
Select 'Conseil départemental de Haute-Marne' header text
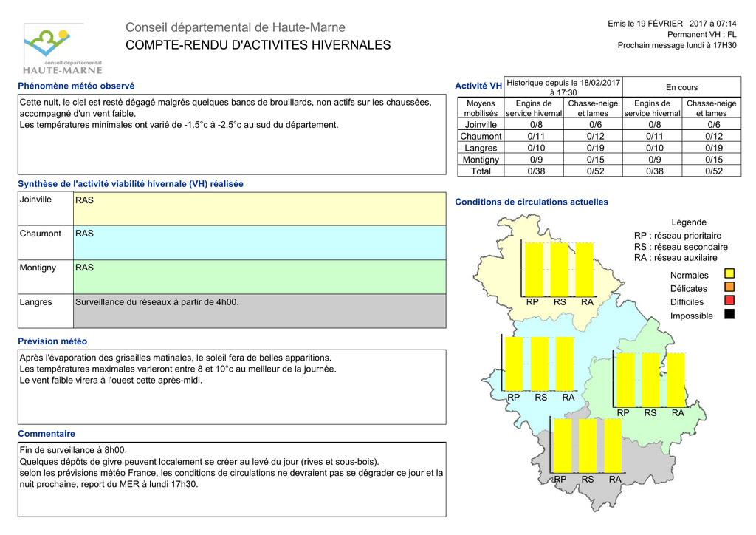click(236, 27)
